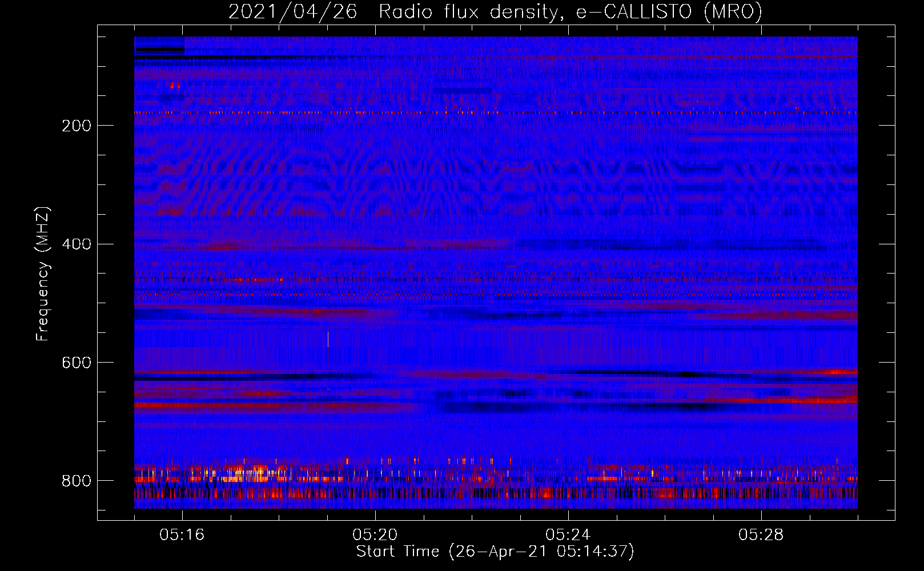Image resolution: width=924 pixels, height=571 pixels.
Task: Select the 800 MHz tick label
Action: pos(77,481)
